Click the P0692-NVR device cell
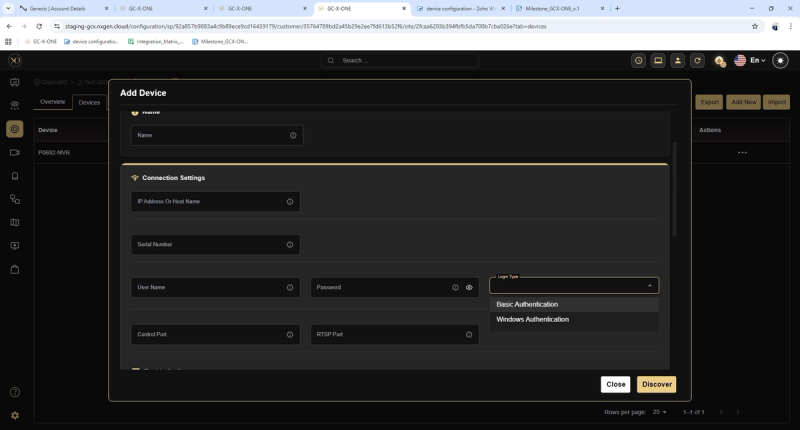 54,153
